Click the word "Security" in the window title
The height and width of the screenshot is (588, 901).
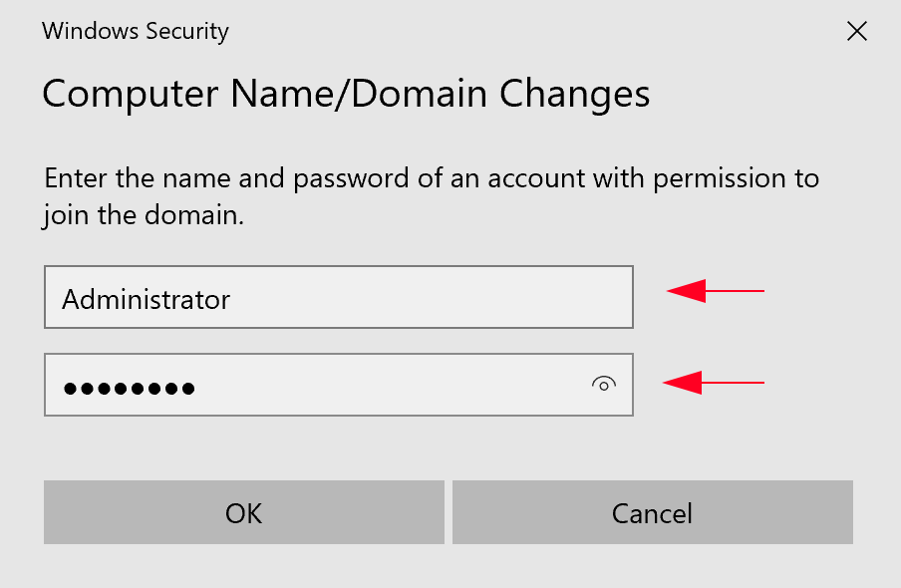click(187, 31)
